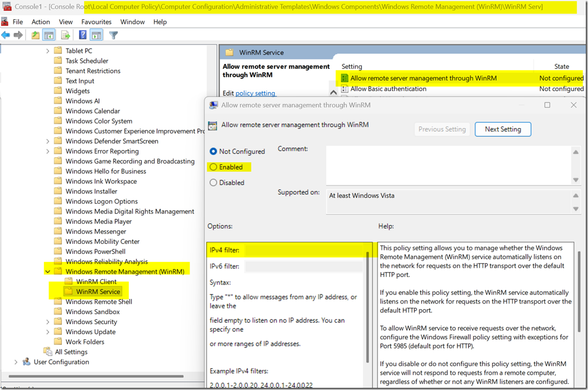Click the folder icon beside Work Folders
The width and height of the screenshot is (588, 390).
(x=58, y=341)
